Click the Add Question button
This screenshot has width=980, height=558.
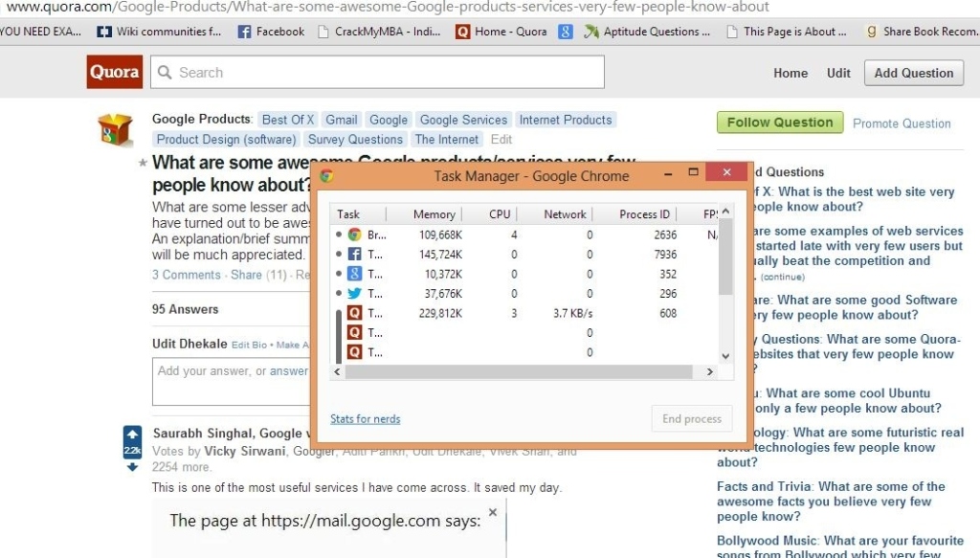point(914,73)
